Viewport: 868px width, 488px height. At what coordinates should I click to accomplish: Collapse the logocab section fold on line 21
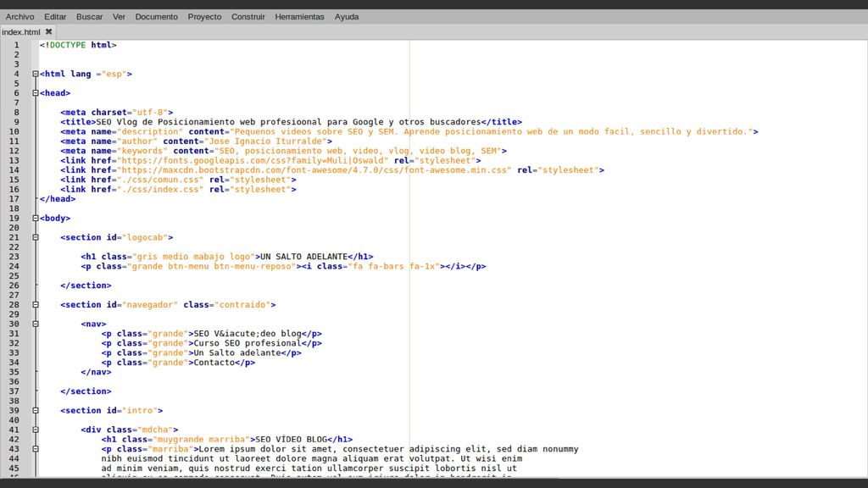pos(36,237)
